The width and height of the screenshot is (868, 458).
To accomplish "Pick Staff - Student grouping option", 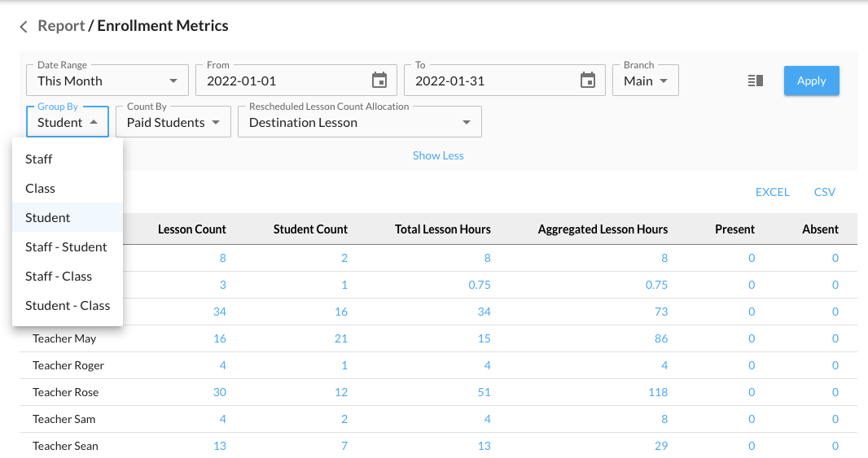I will 66,247.
